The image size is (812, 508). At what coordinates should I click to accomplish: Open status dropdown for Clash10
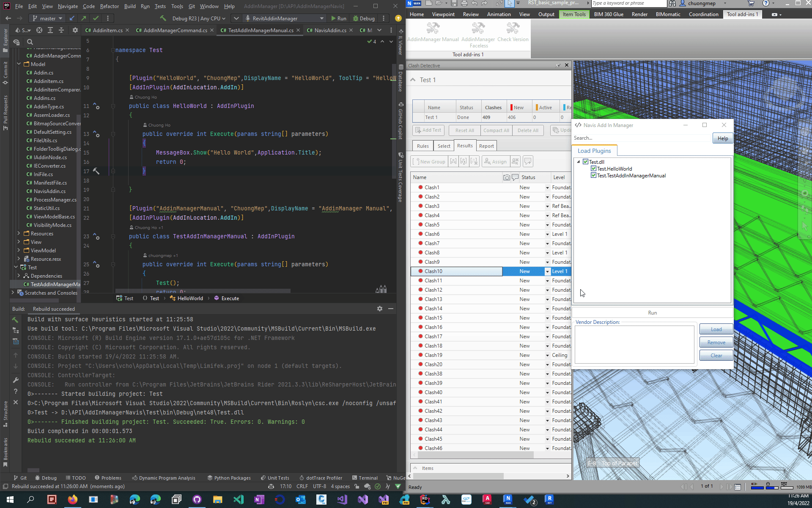click(547, 271)
